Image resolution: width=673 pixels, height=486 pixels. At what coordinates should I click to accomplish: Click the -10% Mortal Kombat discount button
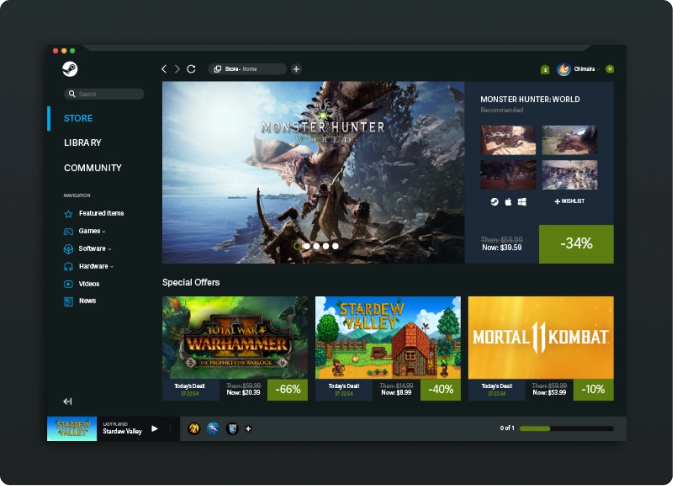tap(593, 389)
